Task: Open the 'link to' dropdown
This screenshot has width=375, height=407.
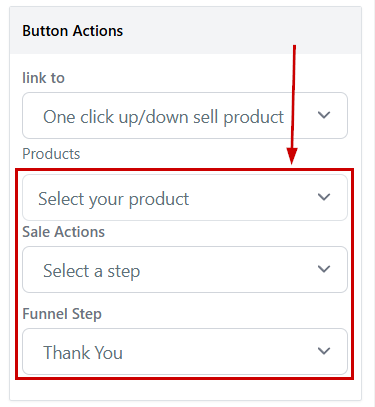Action: point(185,116)
